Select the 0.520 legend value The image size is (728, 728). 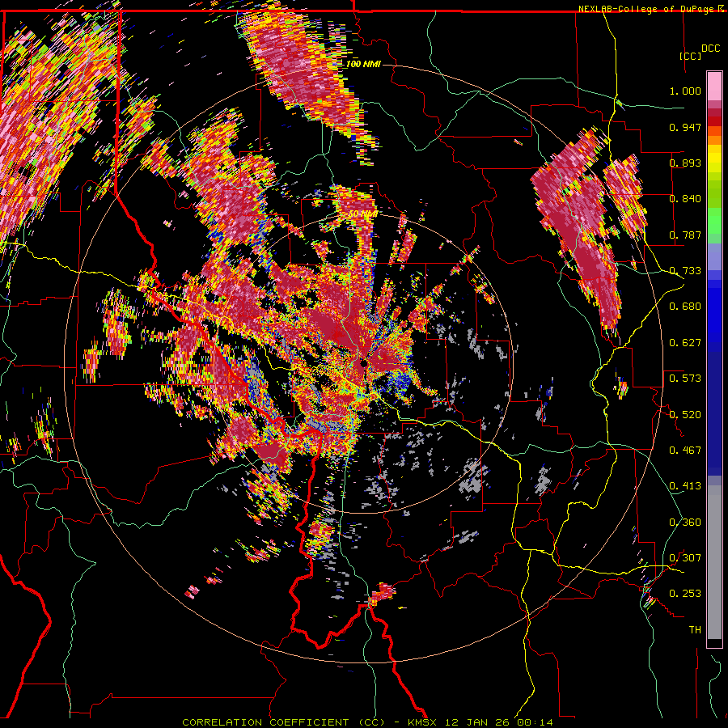[x=685, y=415]
